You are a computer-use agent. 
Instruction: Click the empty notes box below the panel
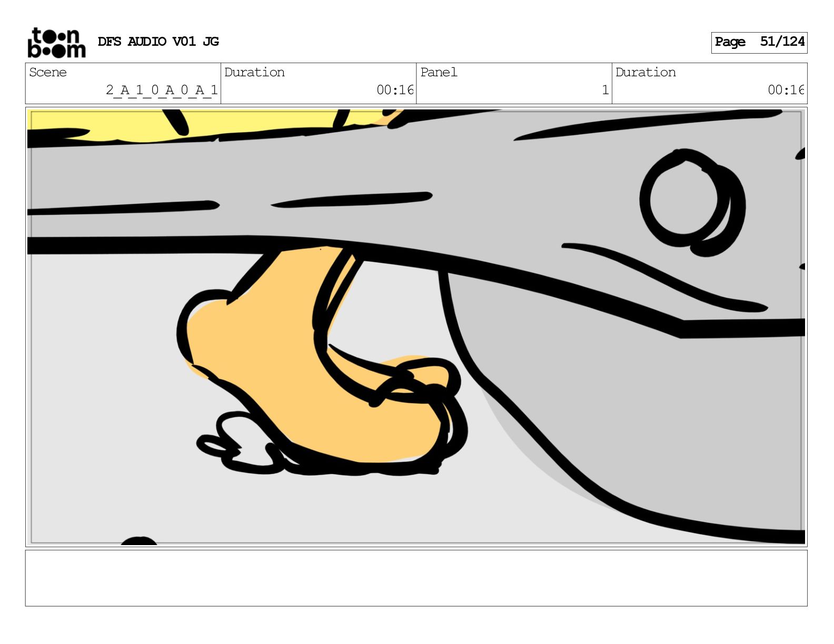tap(416, 578)
